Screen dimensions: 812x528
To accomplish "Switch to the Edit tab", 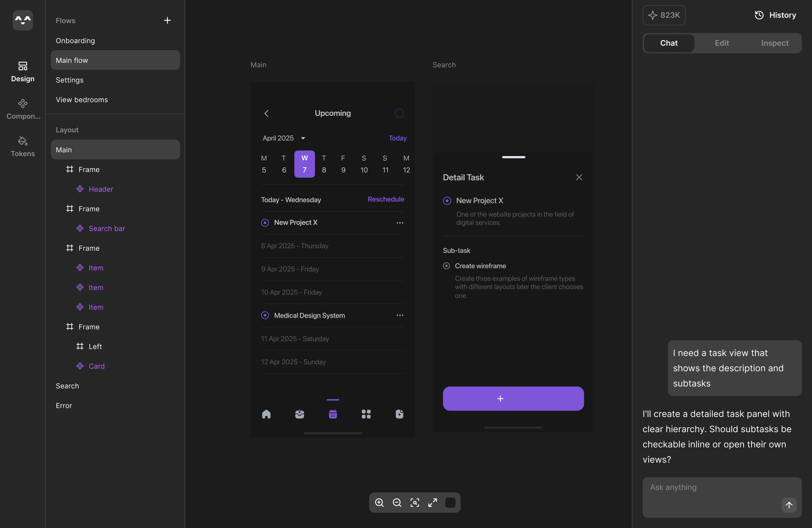I will 721,43.
